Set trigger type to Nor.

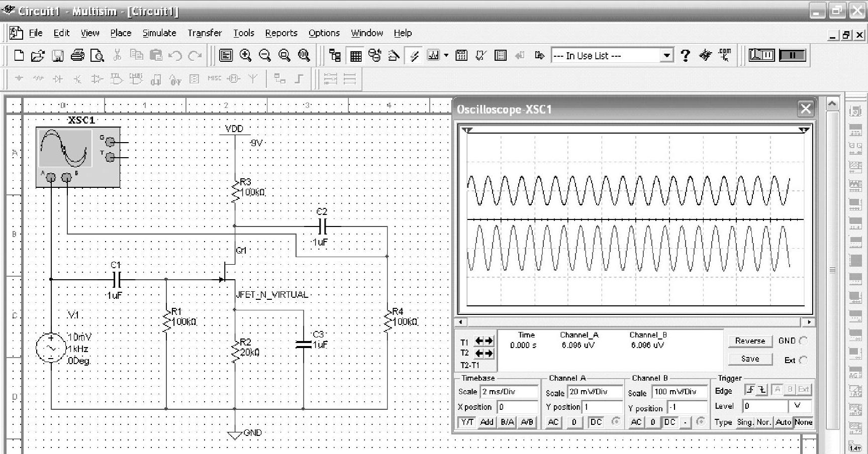point(764,422)
